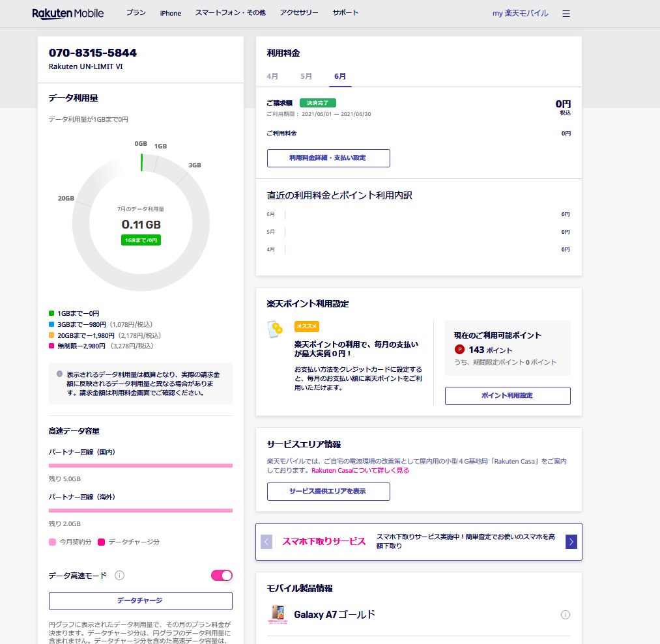
Task: Click スマホ下取りサービス banner title
Action: click(x=324, y=541)
